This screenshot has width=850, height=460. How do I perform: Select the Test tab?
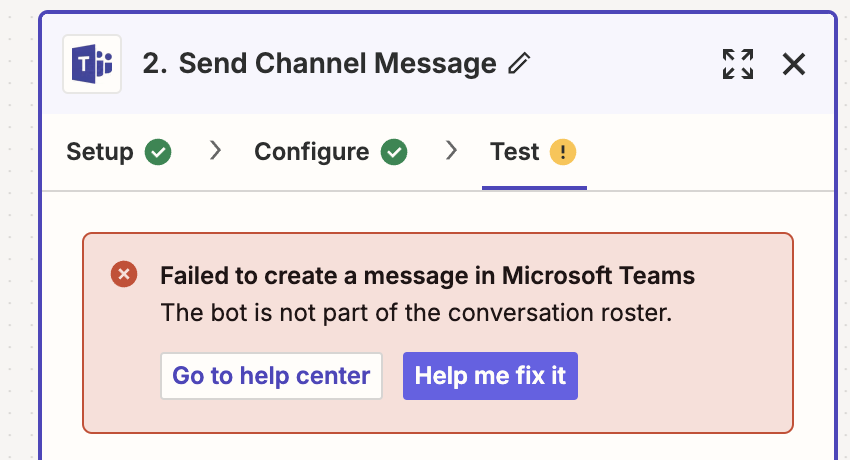pos(515,152)
